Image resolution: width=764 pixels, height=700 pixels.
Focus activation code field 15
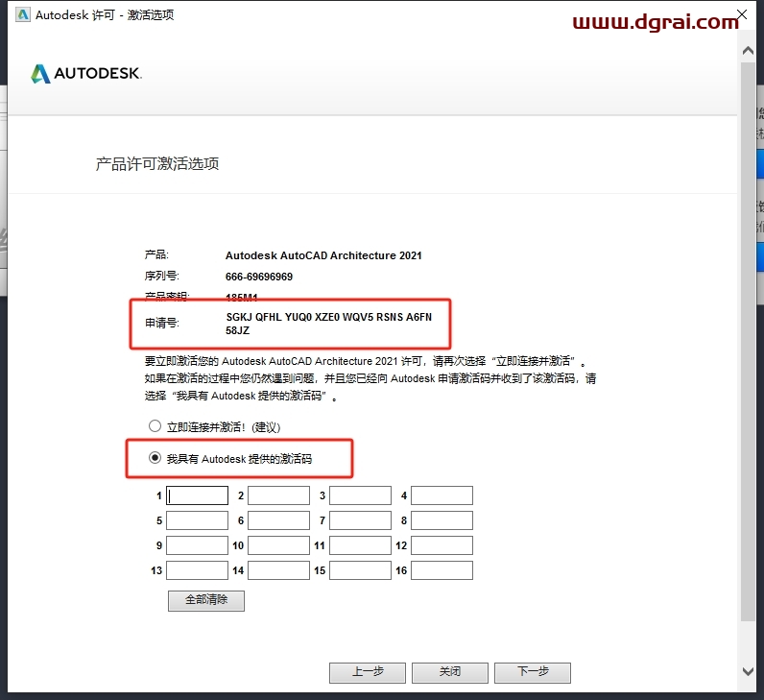[360, 570]
